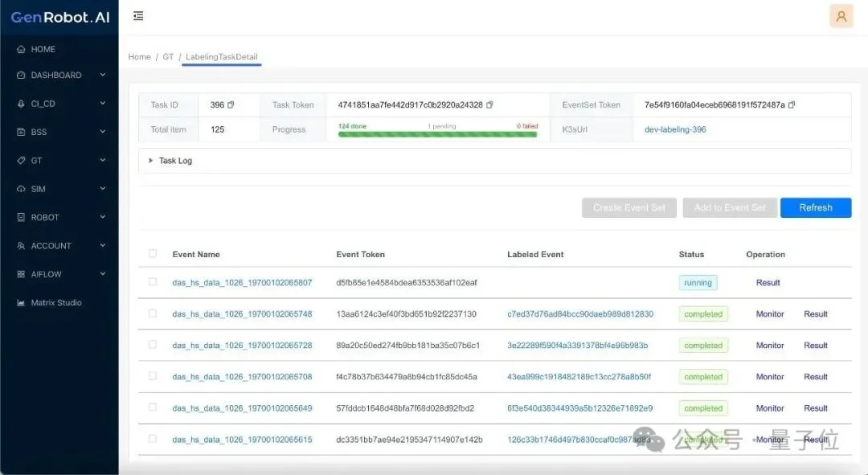Open the SIM sidebar menu
This screenshot has height=475, width=868.
(38, 189)
